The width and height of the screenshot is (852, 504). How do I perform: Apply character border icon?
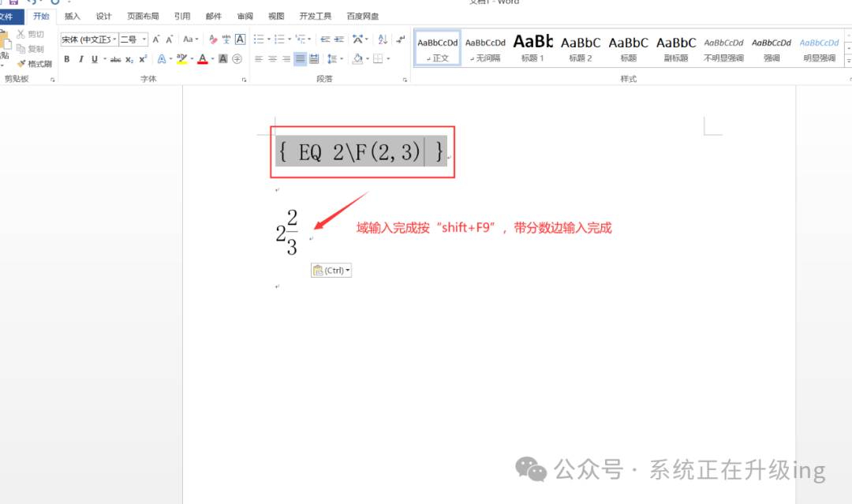240,39
